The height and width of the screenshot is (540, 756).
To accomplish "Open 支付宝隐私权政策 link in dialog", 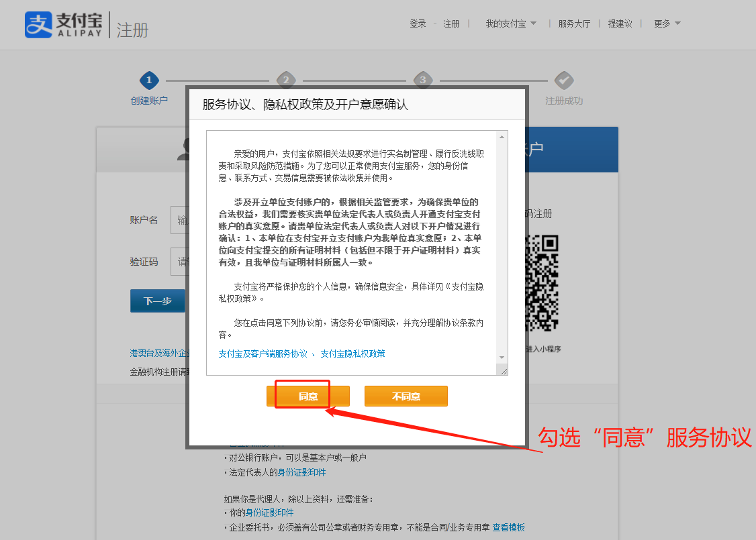I will (353, 354).
